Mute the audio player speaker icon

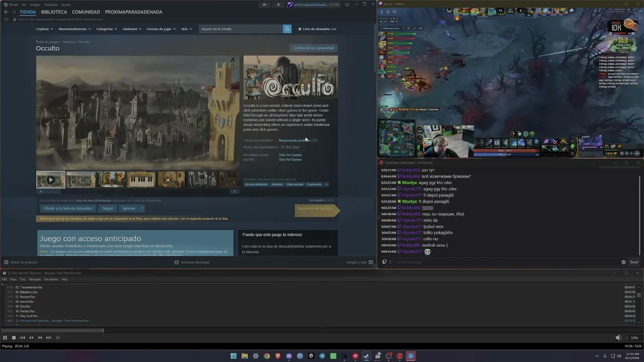[x=618, y=338]
